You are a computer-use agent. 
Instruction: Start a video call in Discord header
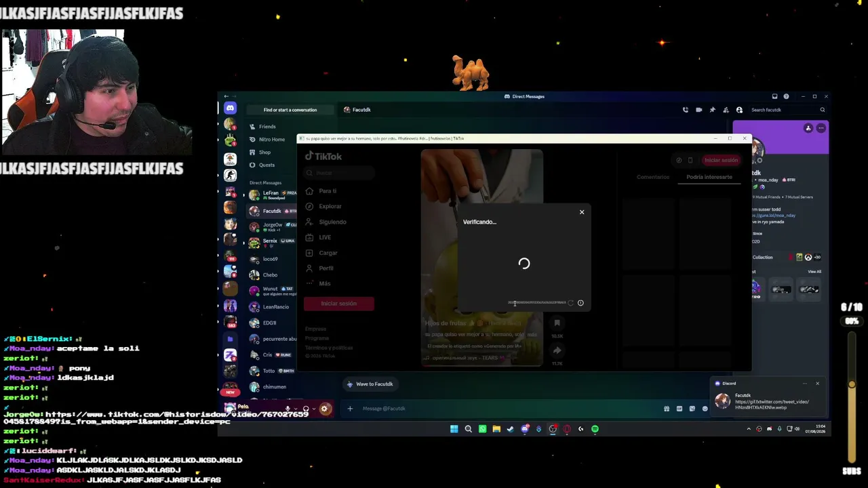click(699, 110)
